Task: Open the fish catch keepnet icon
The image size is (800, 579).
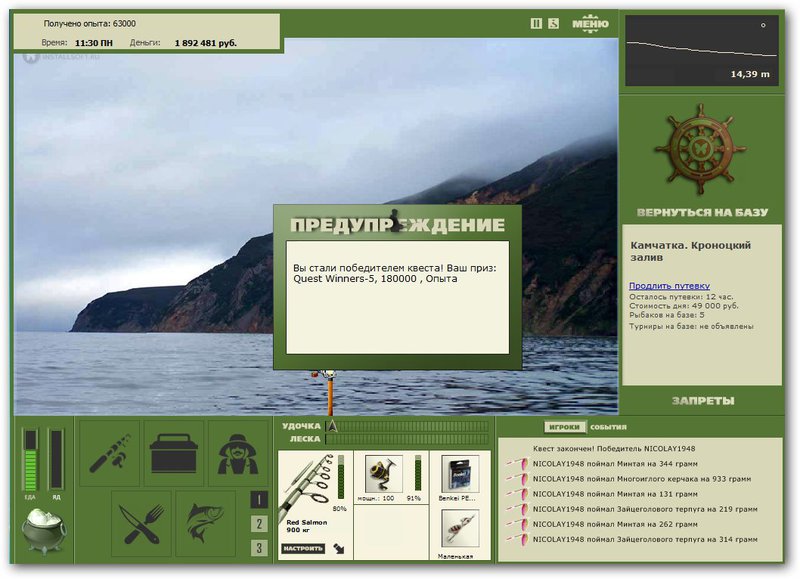Action: (205, 523)
